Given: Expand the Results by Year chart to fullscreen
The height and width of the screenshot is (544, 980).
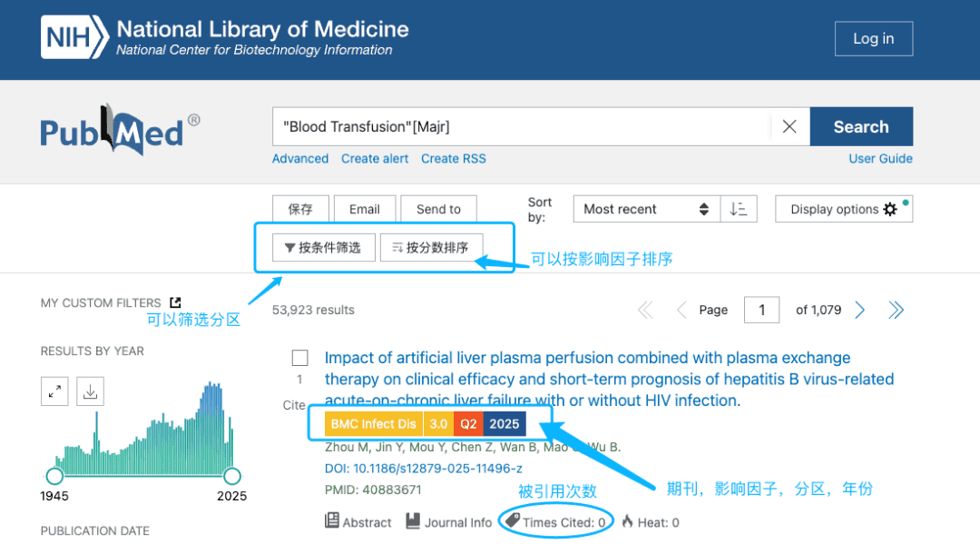Looking at the screenshot, I should point(54,391).
